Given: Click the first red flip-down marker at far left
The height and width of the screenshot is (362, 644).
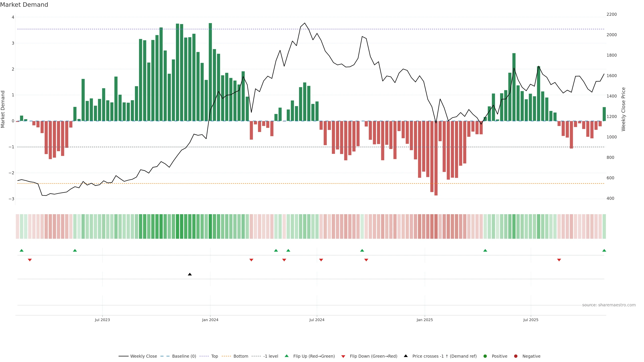Looking at the screenshot, I should coord(30,260).
